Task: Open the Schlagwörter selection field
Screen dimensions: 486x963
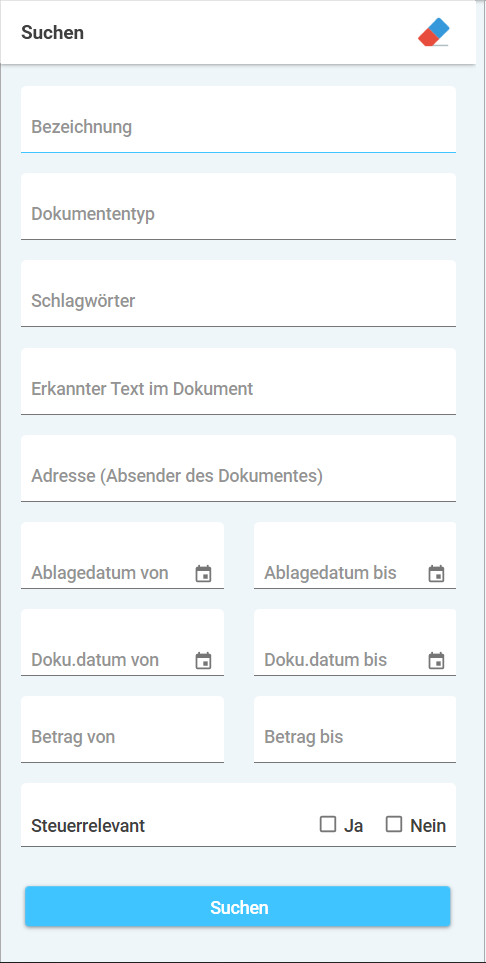Action: pyautogui.click(x=238, y=294)
